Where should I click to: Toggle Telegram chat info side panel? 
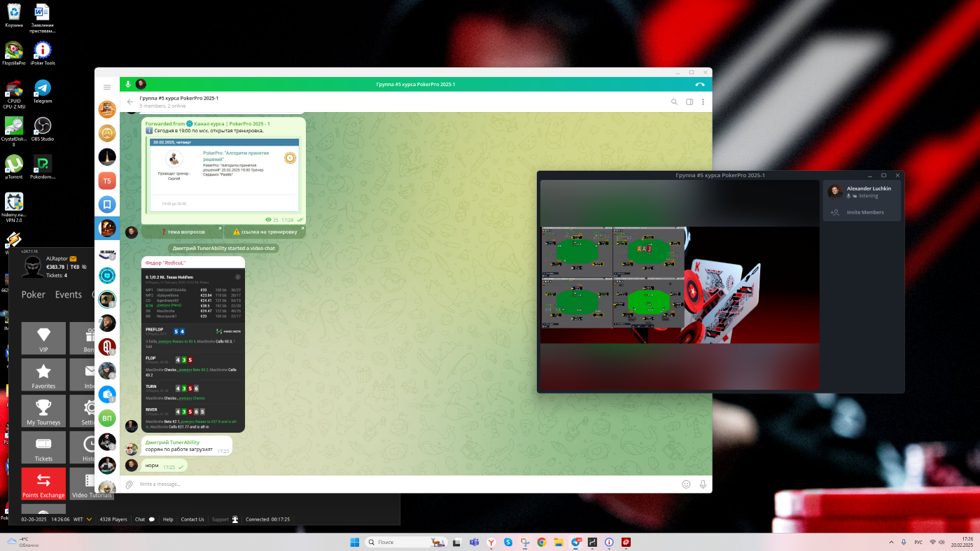689,102
